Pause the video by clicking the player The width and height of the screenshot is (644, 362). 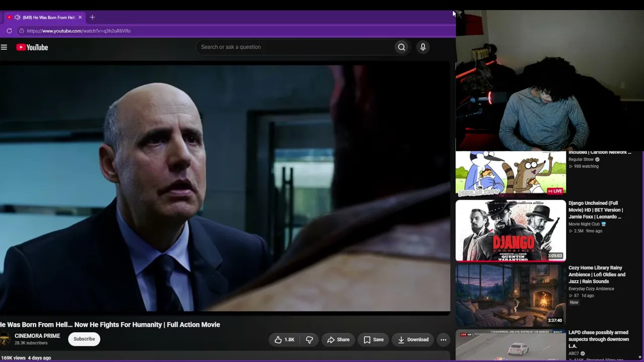(225, 188)
